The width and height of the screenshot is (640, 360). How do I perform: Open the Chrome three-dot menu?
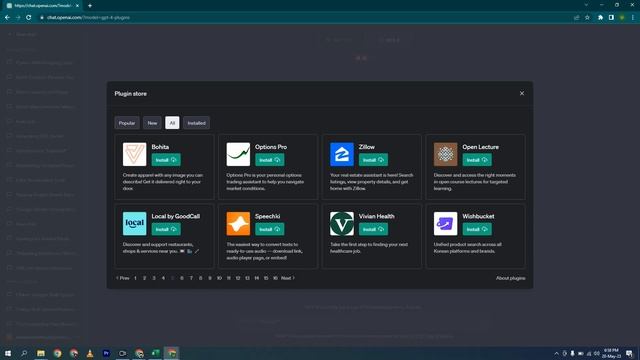coord(633,18)
